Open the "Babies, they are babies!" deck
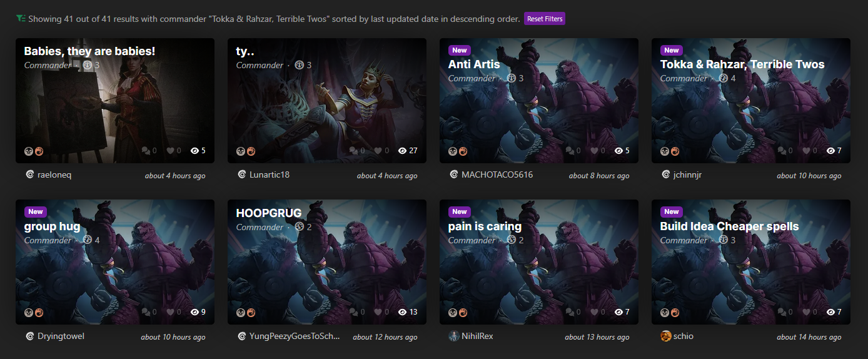Image resolution: width=868 pixels, height=359 pixels. tap(89, 51)
